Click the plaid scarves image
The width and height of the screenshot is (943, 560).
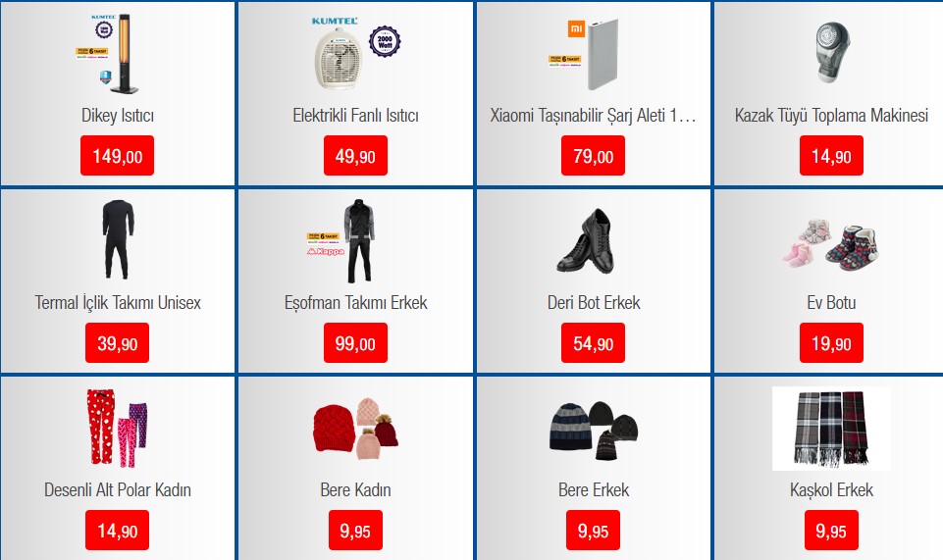pos(831,429)
